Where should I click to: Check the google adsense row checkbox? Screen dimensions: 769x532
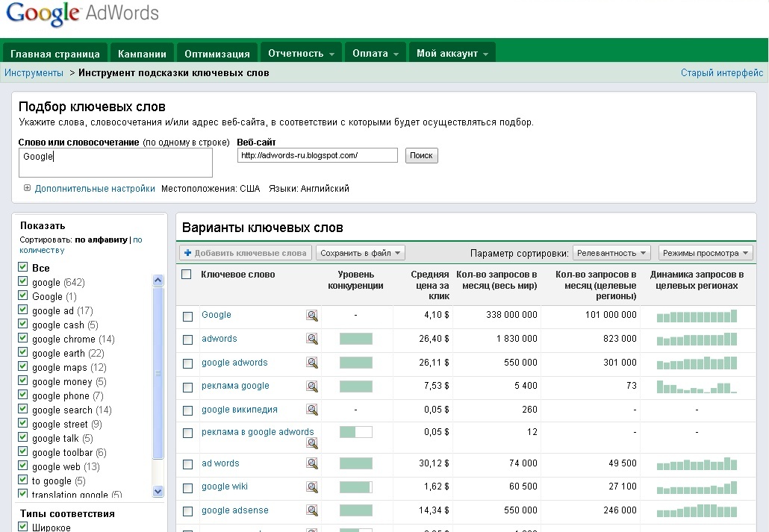click(188, 511)
